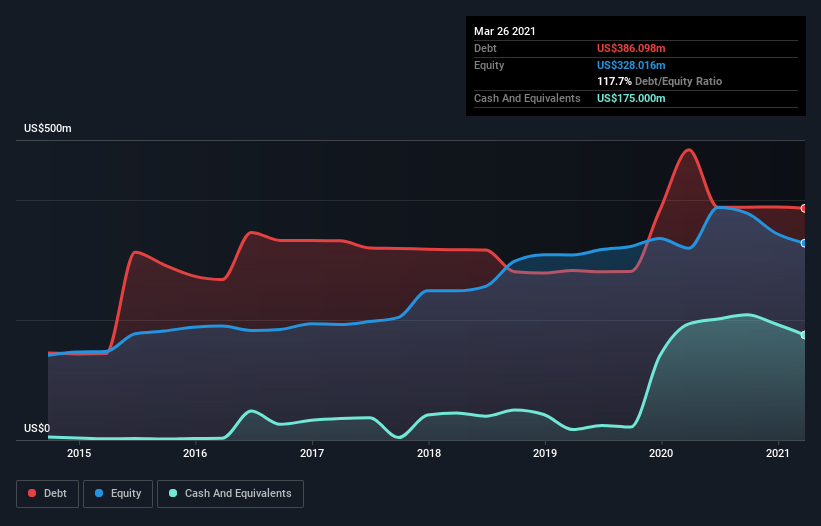The height and width of the screenshot is (526, 821).
Task: Toggle the Equity series legend button
Action: click(x=118, y=494)
